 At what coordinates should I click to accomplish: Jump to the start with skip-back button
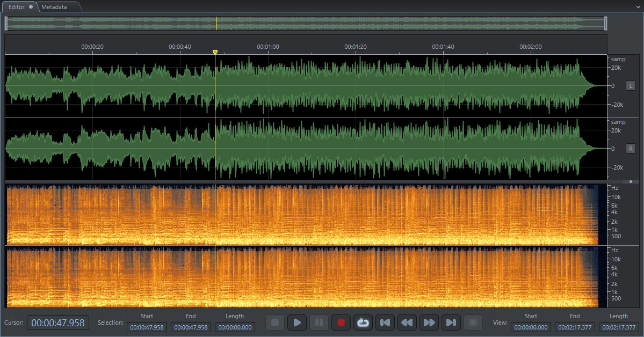pos(385,323)
